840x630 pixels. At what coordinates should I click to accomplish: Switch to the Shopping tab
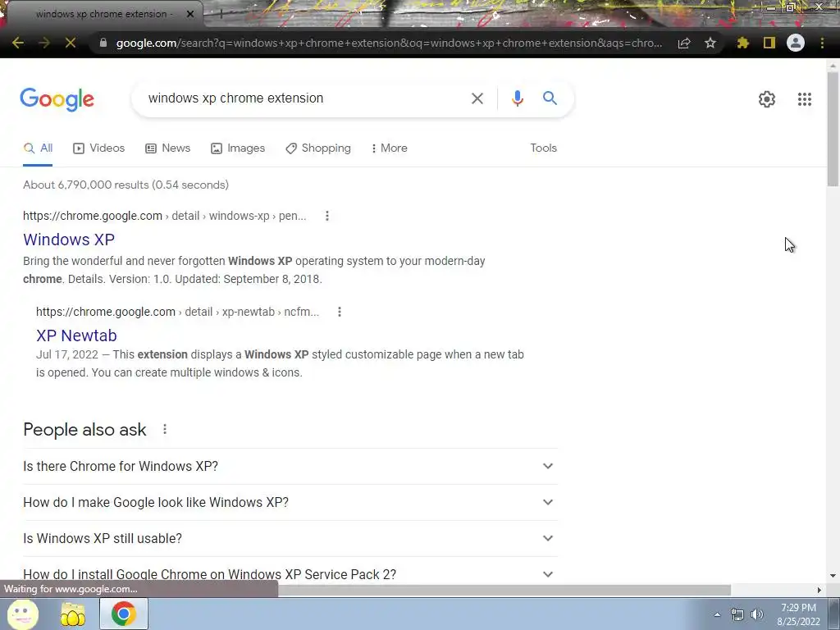coord(318,148)
